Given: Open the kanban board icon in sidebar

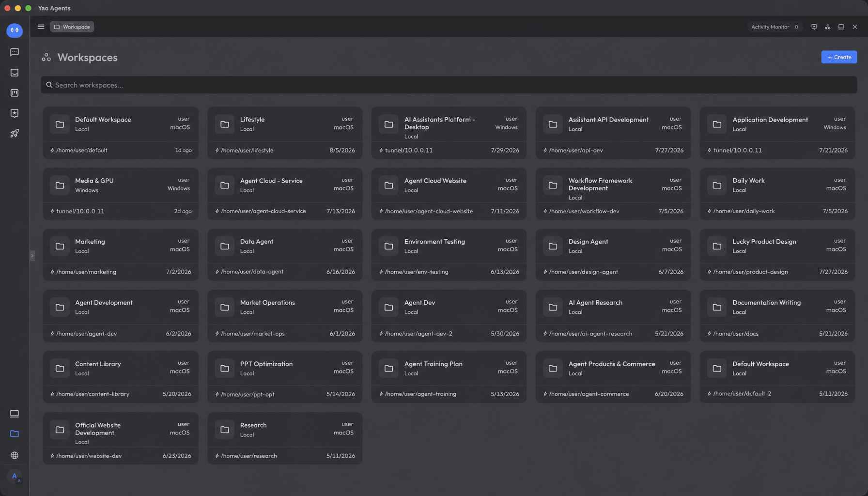Looking at the screenshot, I should pos(15,93).
